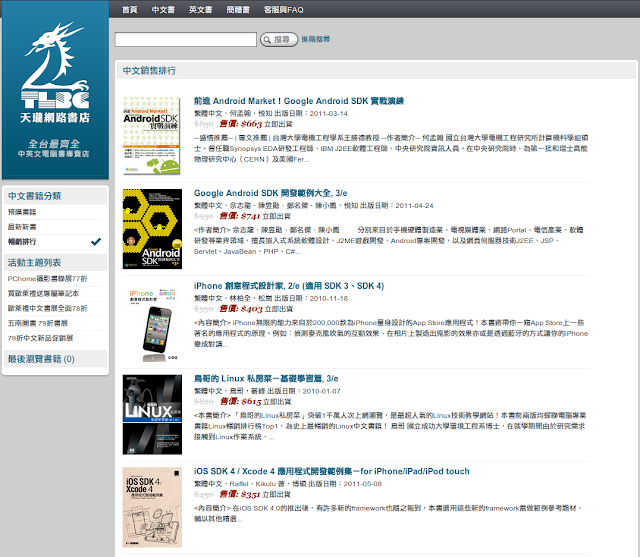This screenshot has height=557, width=640.
Task: Select 暢銷排行 in the sidebar
Action: pos(22,242)
